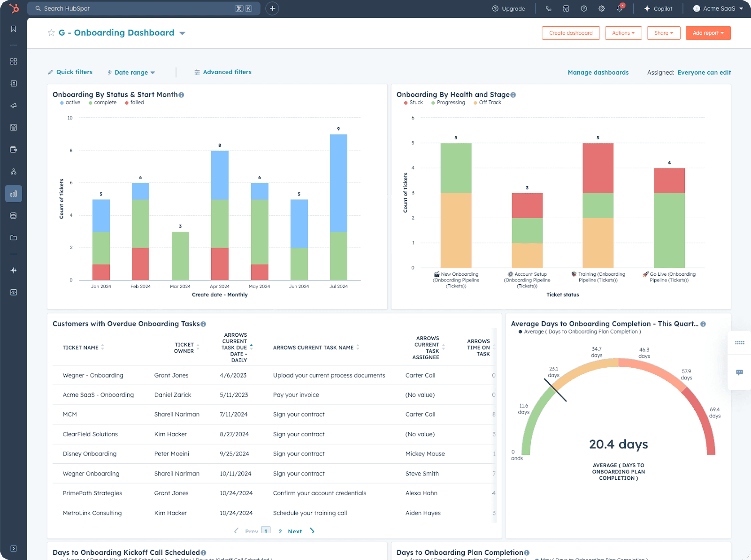Click the Everyone can edit link
The width and height of the screenshot is (751, 560).
coord(704,73)
